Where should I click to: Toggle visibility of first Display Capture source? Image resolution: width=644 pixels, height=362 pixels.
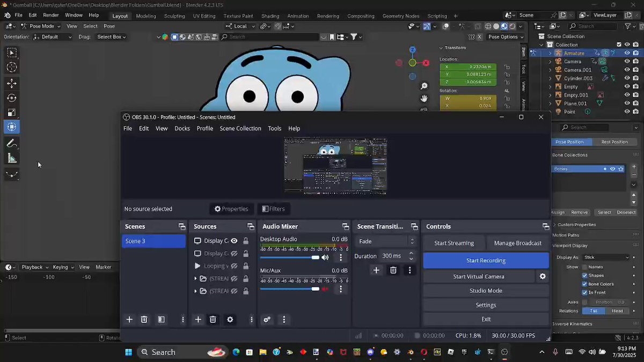coord(234,241)
